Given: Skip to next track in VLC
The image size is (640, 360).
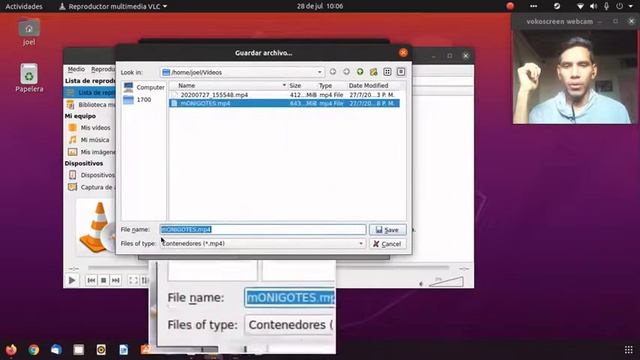Looking at the screenshot, I should point(116,280).
